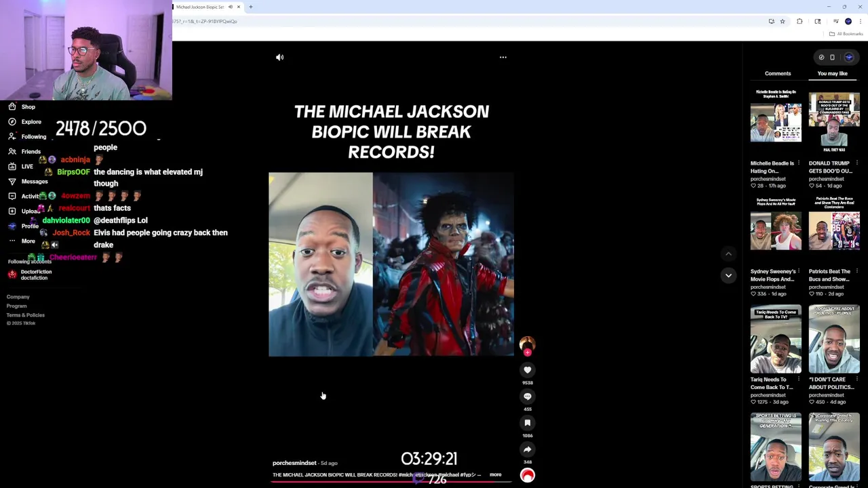The image size is (868, 488).
Task: Open the Activity notifications
Action: pos(24,196)
